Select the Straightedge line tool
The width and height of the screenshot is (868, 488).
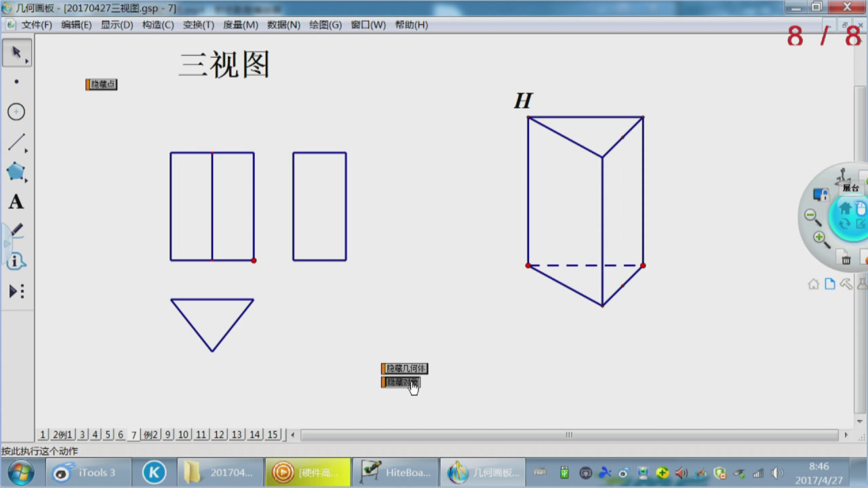(x=16, y=142)
